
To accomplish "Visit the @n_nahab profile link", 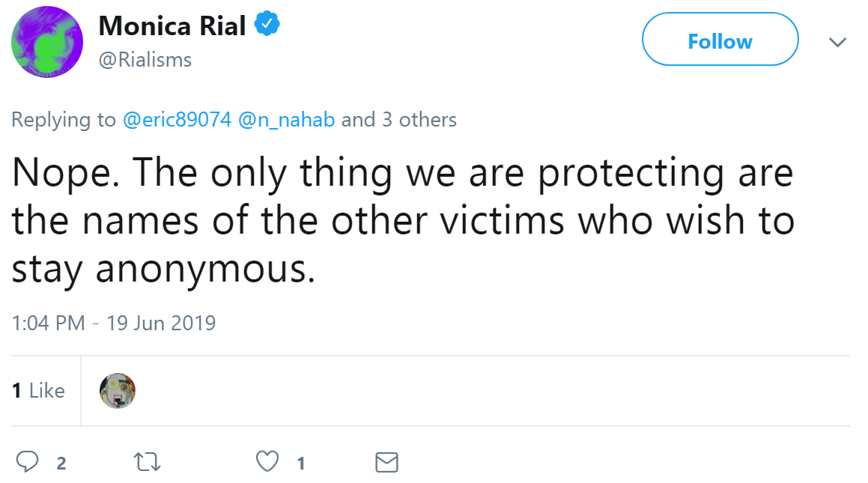I will click(286, 120).
